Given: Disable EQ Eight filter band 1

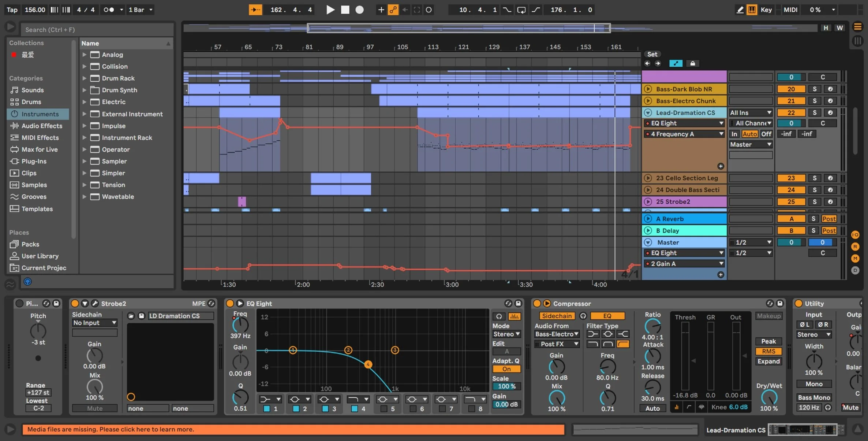Looking at the screenshot, I should click(x=266, y=409).
